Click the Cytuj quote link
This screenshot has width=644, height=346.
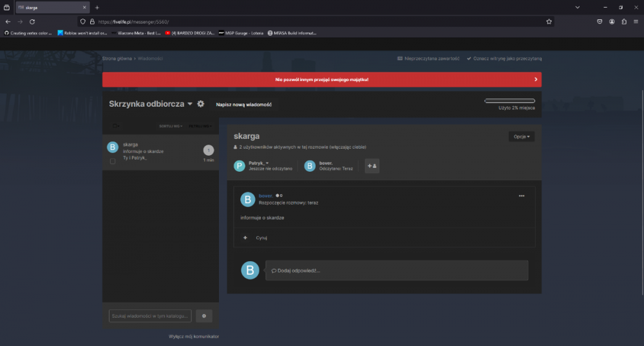pyautogui.click(x=261, y=238)
